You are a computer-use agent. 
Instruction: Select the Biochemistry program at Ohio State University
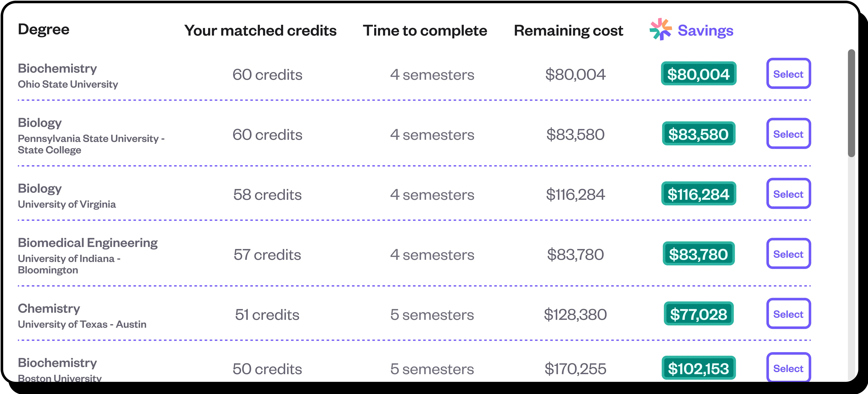tap(788, 74)
